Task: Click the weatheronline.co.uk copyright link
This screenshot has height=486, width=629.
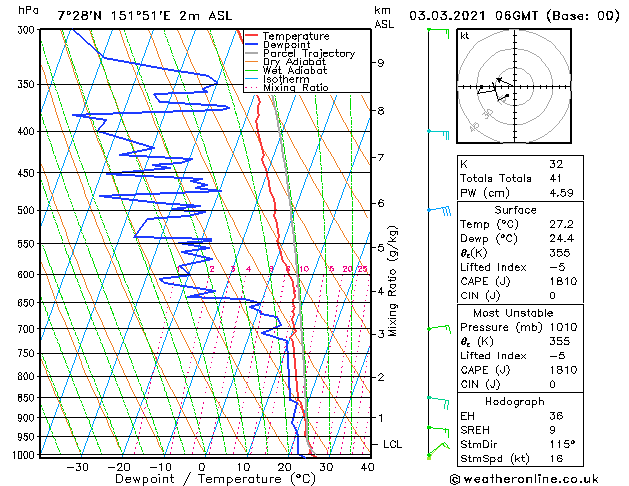Action: pyautogui.click(x=524, y=479)
